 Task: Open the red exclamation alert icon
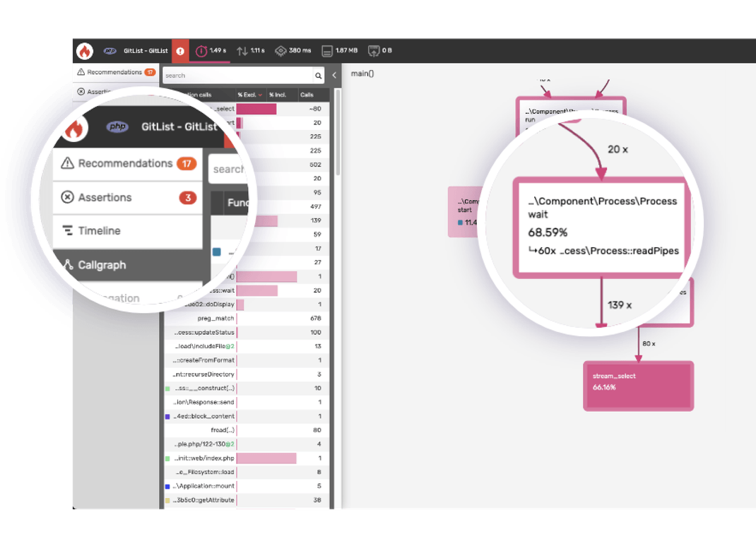180,51
